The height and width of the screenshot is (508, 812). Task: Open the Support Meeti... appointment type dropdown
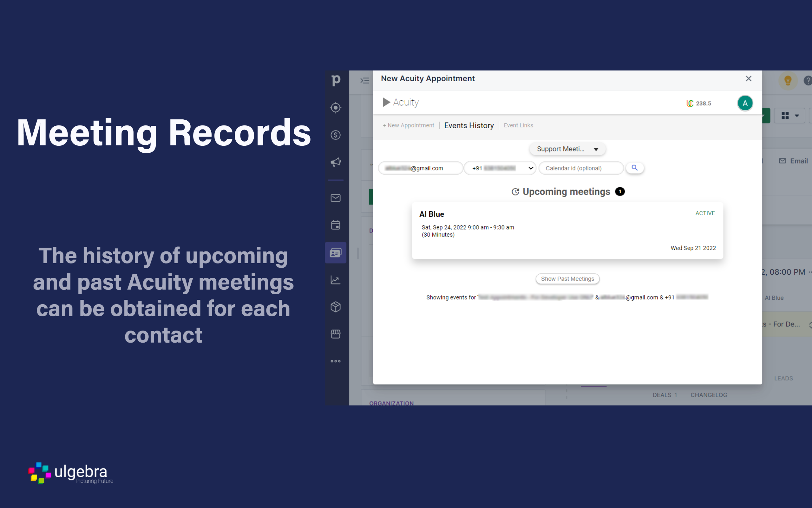567,149
